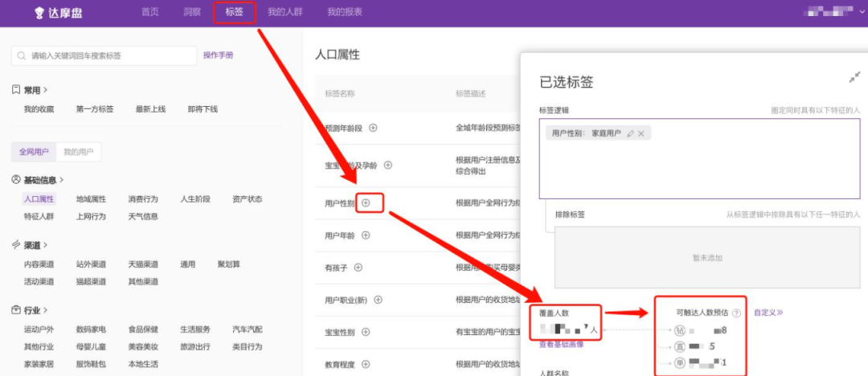Viewport: 868px width, 376px height.
Task: Select 本地生活 category
Action: (143, 365)
